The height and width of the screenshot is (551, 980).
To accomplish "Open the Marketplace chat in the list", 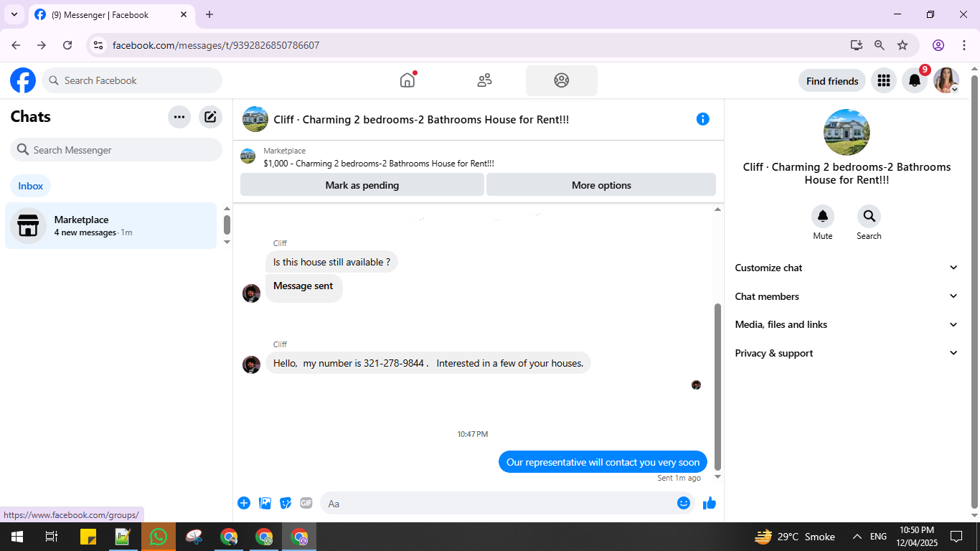I will [x=111, y=226].
